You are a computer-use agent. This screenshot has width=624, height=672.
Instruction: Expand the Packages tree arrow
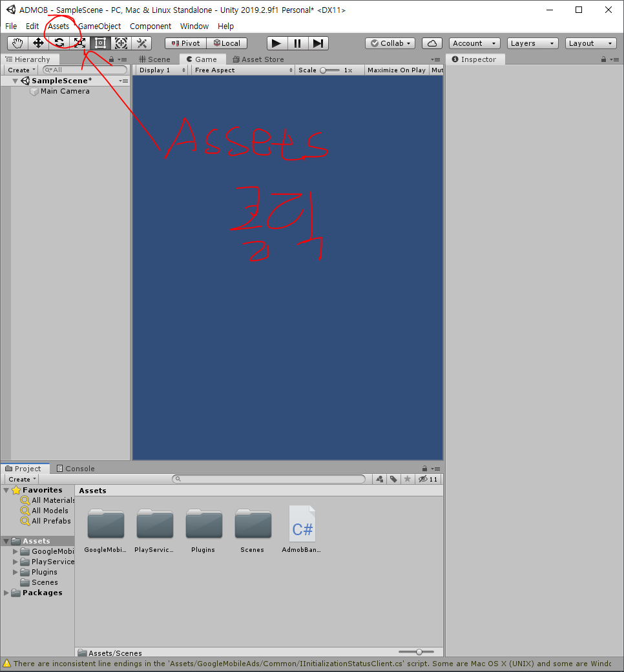point(6,593)
